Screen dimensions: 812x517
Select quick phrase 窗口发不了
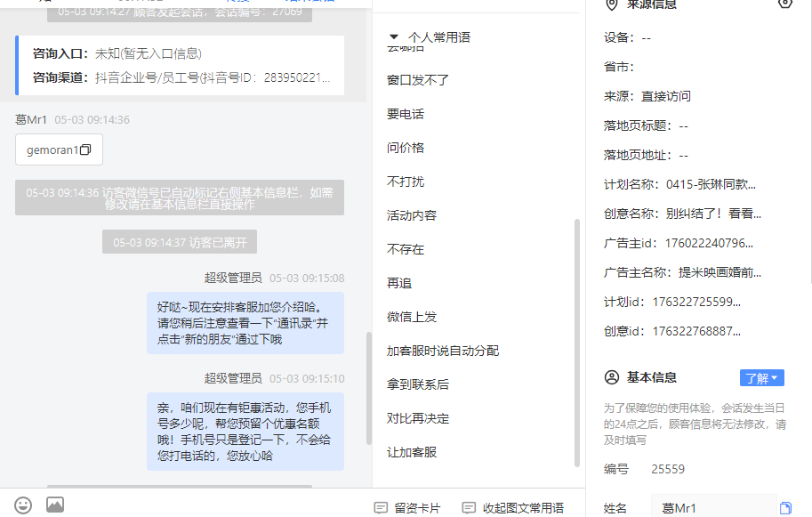tap(417, 80)
